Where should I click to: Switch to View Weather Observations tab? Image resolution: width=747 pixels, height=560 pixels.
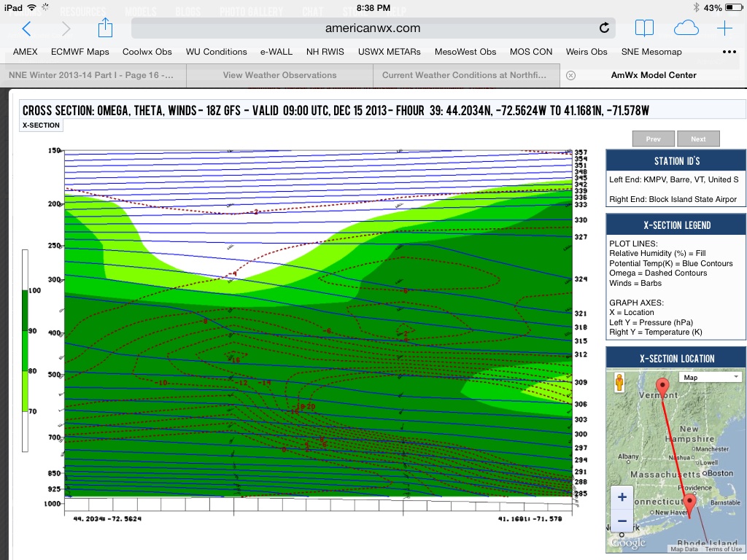(x=279, y=75)
